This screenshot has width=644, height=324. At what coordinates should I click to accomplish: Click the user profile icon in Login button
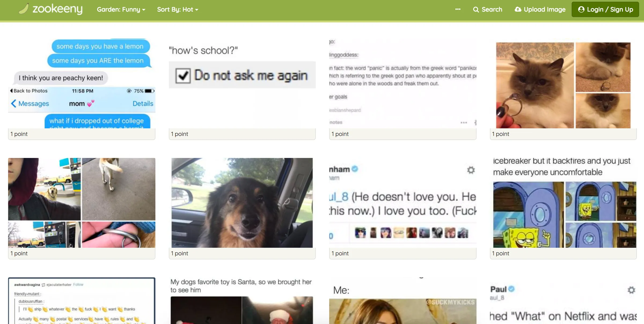pos(581,9)
